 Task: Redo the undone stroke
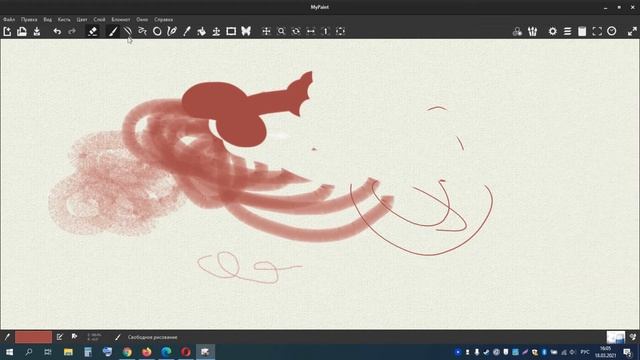pyautogui.click(x=72, y=31)
